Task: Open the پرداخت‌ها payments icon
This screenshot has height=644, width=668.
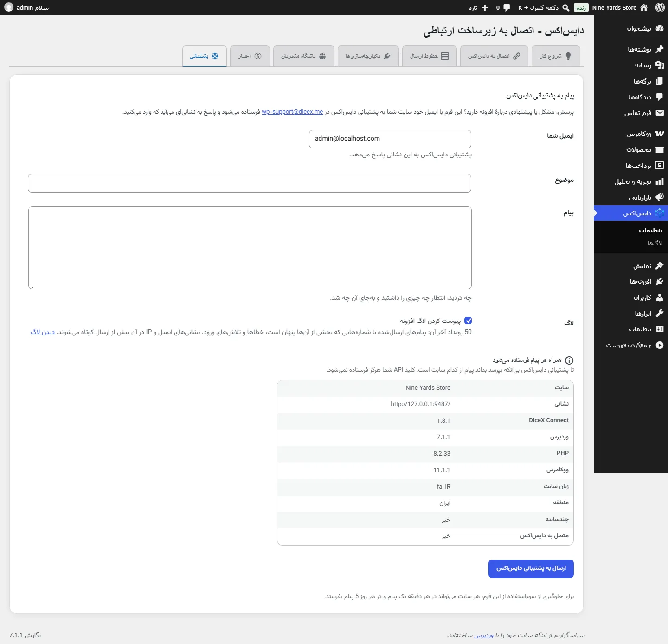Action: [x=660, y=166]
